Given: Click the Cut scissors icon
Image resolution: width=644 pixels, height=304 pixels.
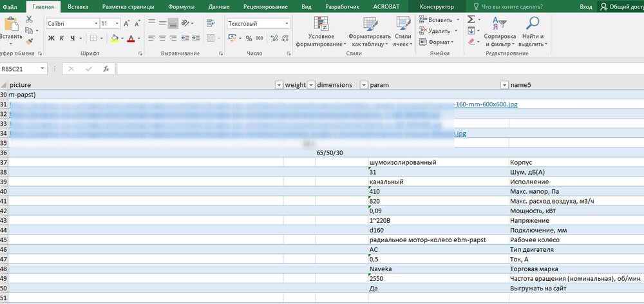Looking at the screenshot, I should click(x=29, y=19).
